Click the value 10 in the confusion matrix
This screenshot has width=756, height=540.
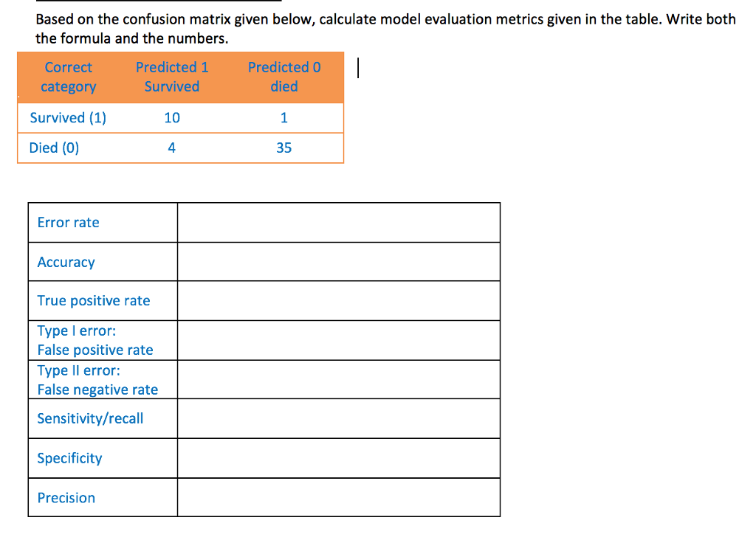coord(171,118)
